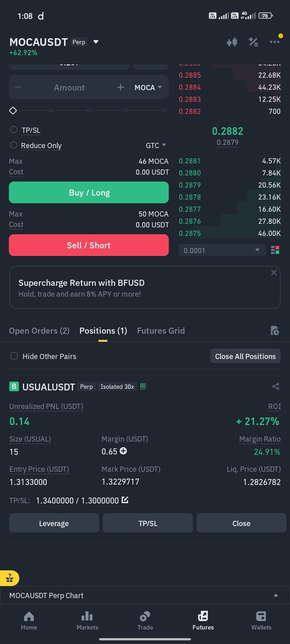Open the three-dot more options menu
Screen dimensions: 290x644
click(x=275, y=42)
